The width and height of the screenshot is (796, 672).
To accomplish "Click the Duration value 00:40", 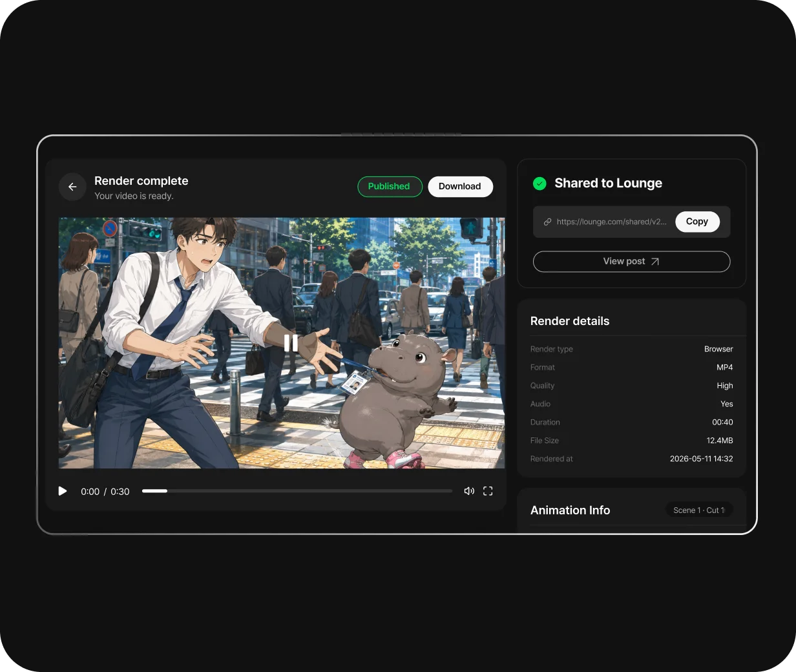I will click(722, 422).
